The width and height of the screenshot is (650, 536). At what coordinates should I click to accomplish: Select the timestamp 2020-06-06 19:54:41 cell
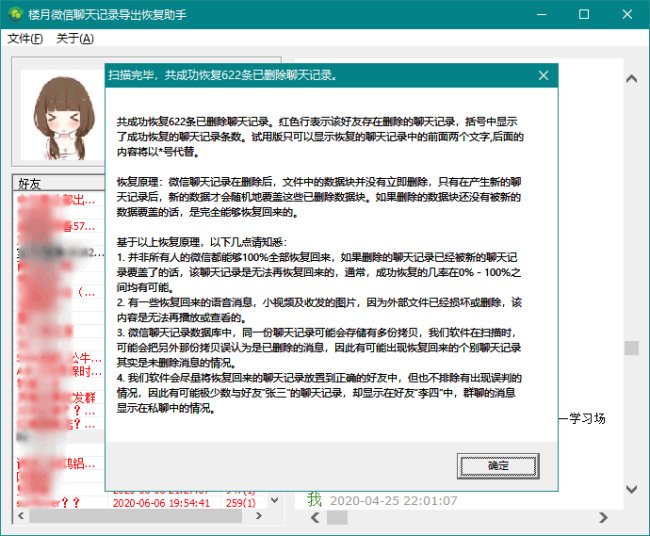click(x=161, y=503)
